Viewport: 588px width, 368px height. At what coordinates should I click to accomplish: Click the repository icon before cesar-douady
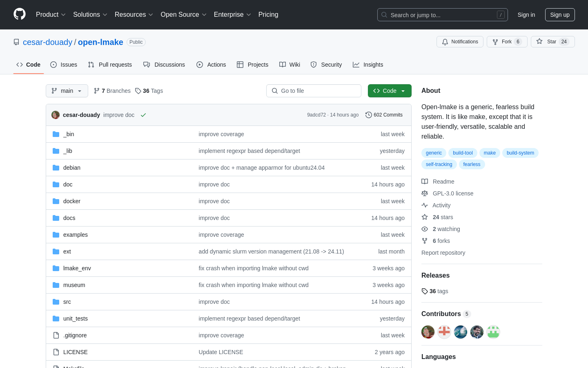(16, 42)
